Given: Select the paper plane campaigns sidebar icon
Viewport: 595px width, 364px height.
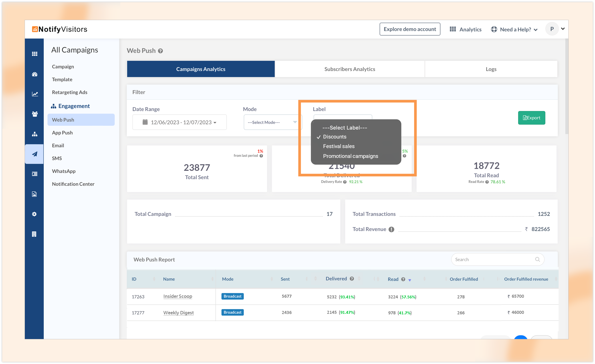Looking at the screenshot, I should click(35, 154).
